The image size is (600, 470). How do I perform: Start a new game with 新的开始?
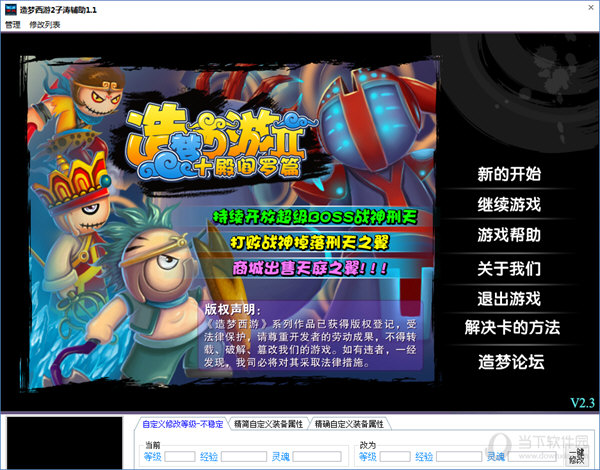point(509,174)
